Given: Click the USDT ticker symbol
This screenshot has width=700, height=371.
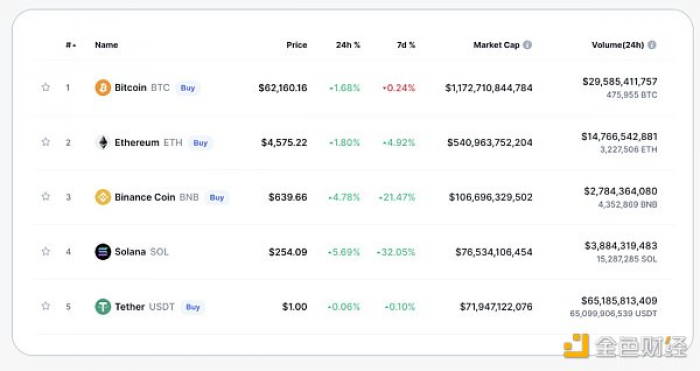Looking at the screenshot, I should (x=162, y=307).
